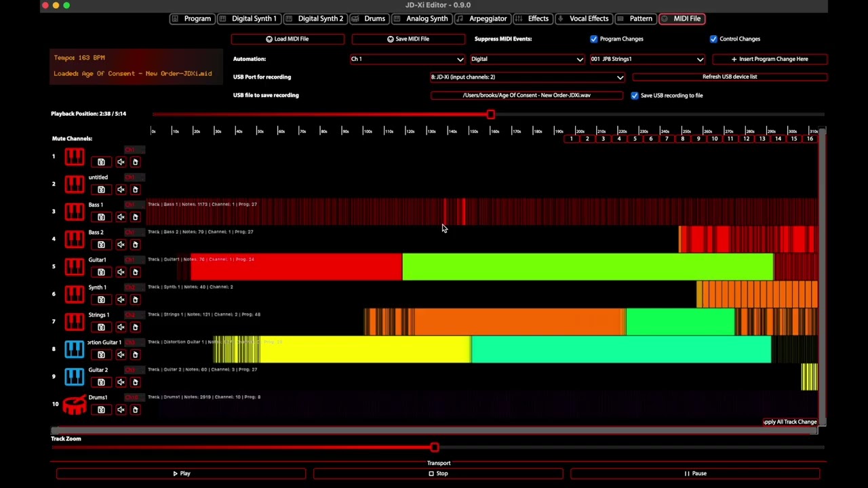This screenshot has width=868, height=488.
Task: Mute the Drums1 track
Action: tap(121, 409)
